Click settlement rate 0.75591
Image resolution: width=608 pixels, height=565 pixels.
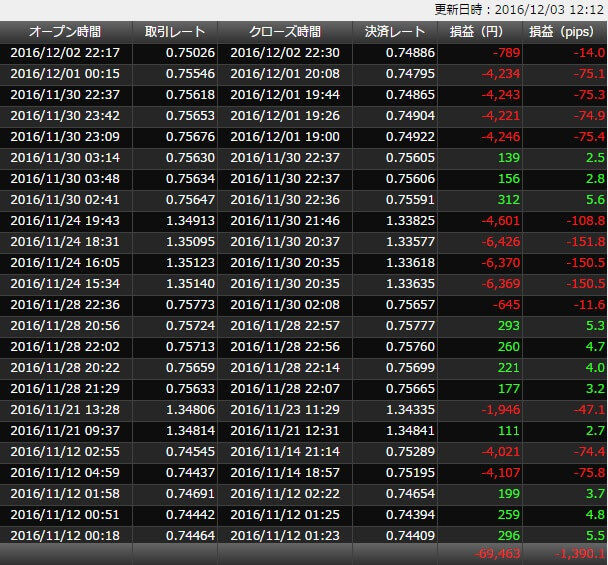(x=410, y=200)
